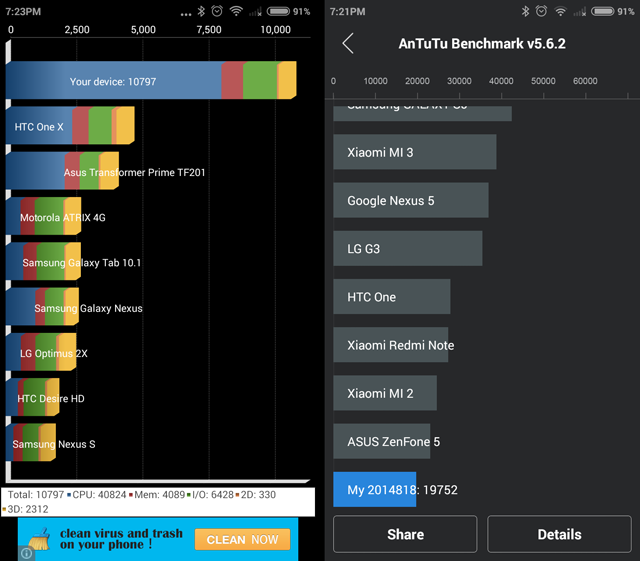Tap Wi-Fi icon in left status bar
640x561 pixels.
[236, 11]
